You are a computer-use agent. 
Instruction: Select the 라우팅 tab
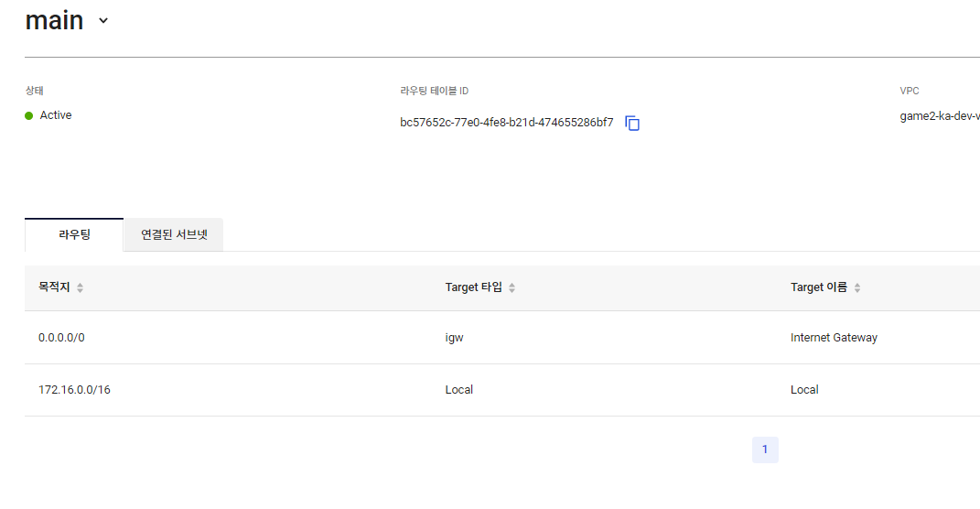coord(74,234)
